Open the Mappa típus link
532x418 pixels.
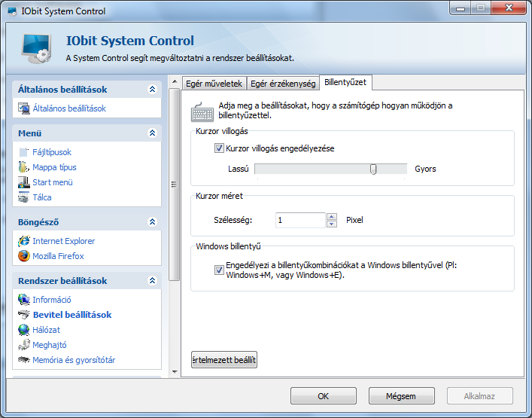54,167
